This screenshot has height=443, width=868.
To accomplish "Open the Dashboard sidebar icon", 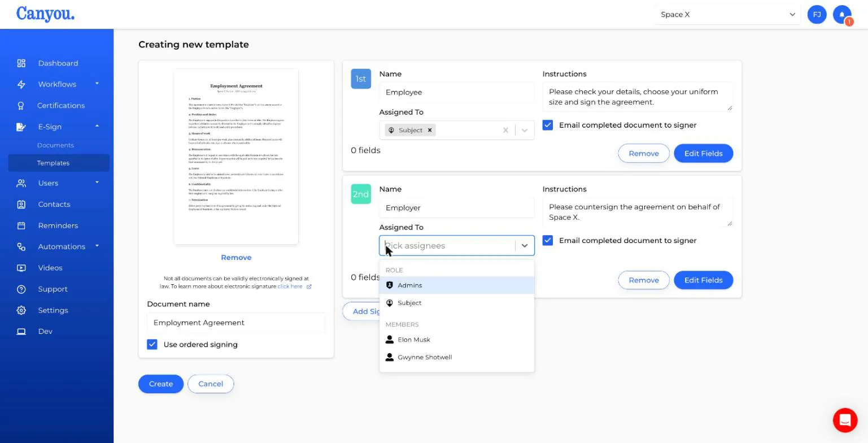I will pos(21,63).
